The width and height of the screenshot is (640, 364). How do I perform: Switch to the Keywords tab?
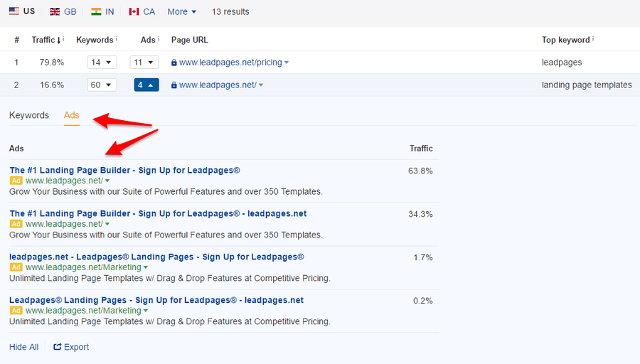pyautogui.click(x=29, y=115)
